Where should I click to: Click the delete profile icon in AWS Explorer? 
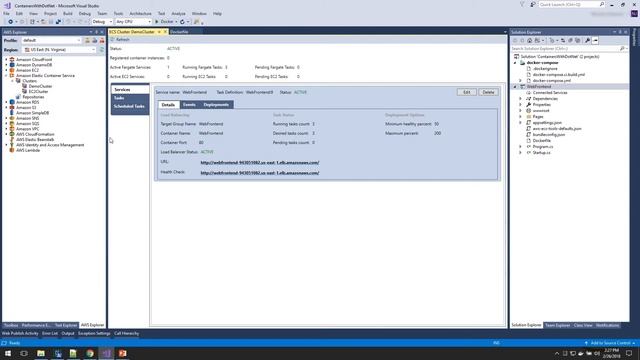pos(102,40)
